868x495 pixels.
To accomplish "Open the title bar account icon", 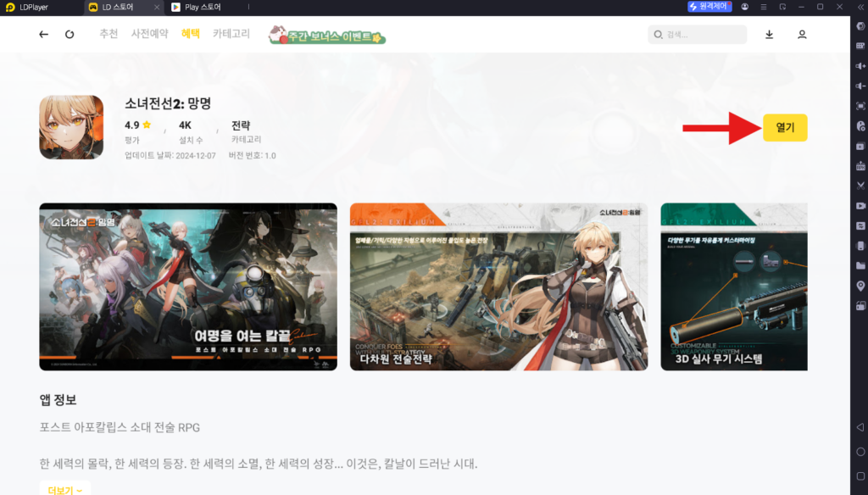I will [744, 7].
